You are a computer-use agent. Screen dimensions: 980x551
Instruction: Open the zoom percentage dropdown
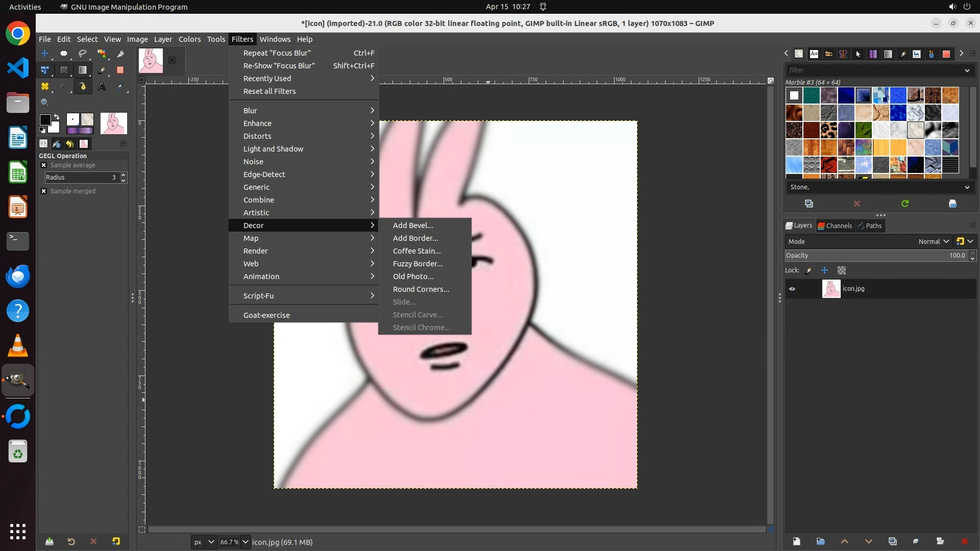[246, 542]
